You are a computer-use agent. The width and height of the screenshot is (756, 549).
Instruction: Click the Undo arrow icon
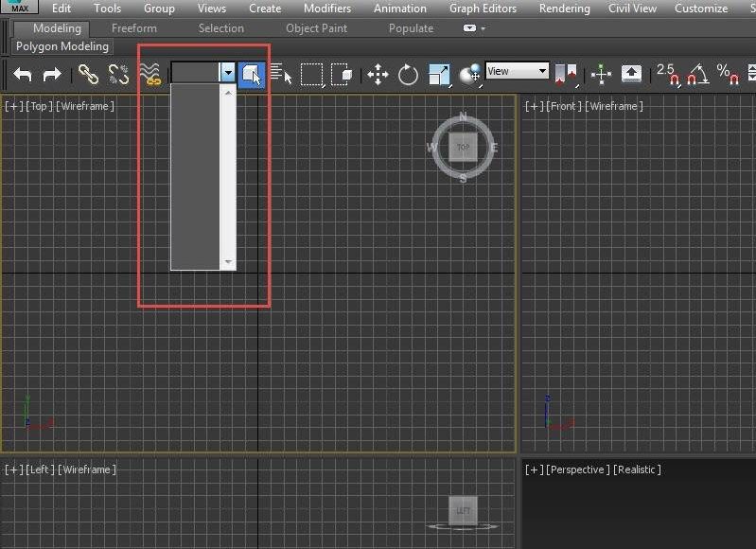(23, 74)
